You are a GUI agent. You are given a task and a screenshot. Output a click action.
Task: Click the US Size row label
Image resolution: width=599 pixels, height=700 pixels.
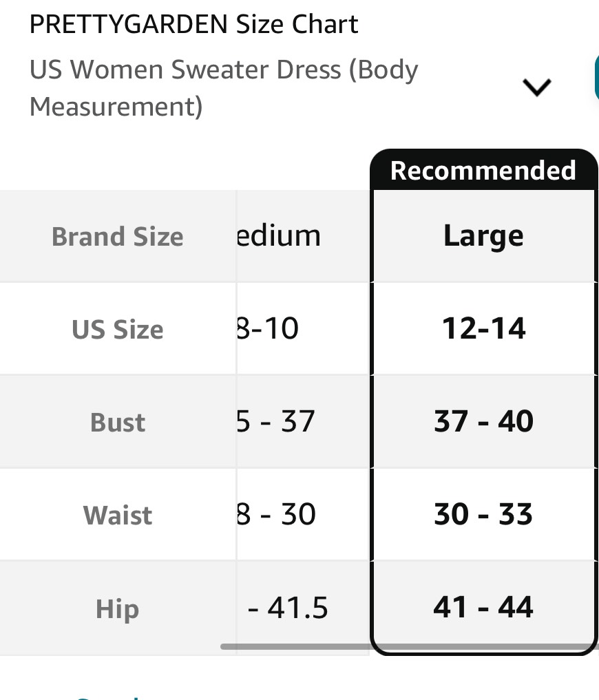(x=118, y=330)
